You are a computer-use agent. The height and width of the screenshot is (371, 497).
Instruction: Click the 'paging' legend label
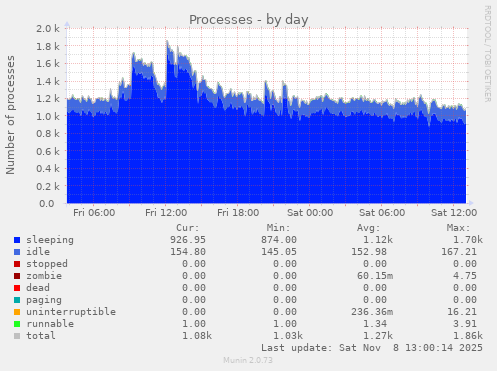pyautogui.click(x=44, y=300)
